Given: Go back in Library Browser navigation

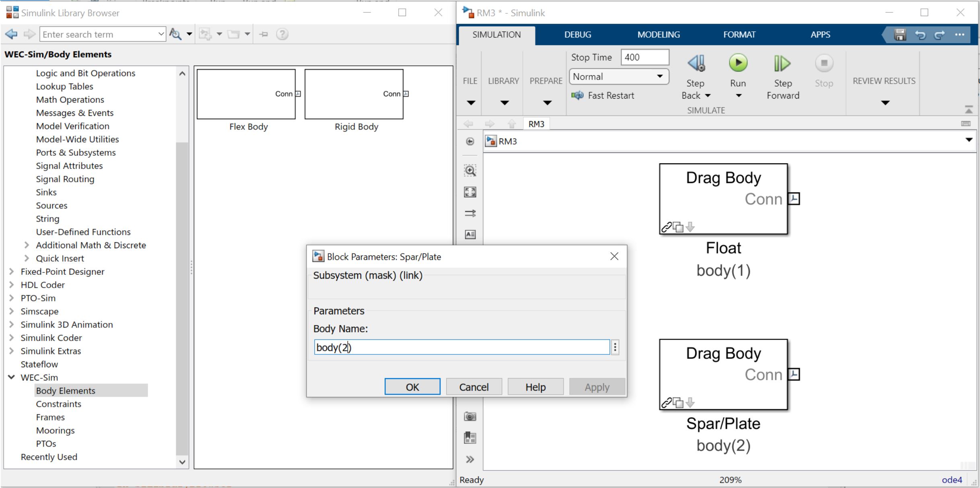Looking at the screenshot, I should pos(11,34).
